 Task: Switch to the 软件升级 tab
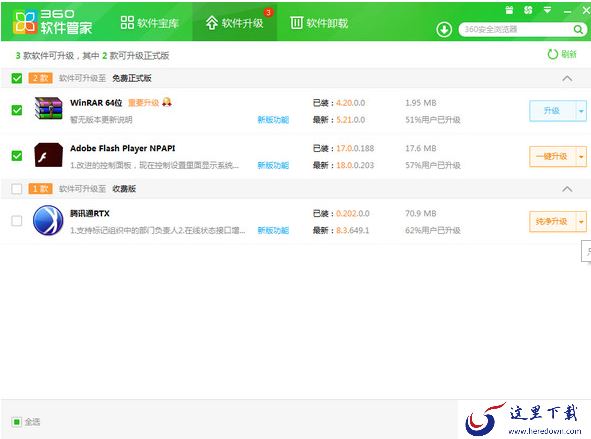(x=234, y=23)
